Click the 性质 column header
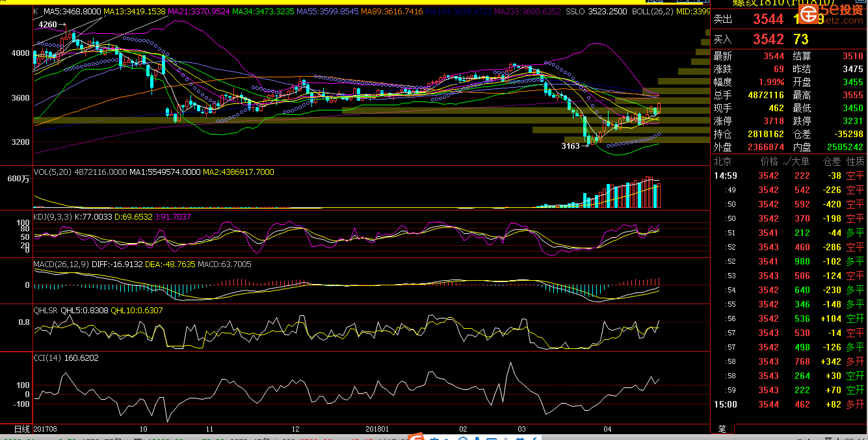Image resolution: width=868 pixels, height=440 pixels. tap(856, 161)
